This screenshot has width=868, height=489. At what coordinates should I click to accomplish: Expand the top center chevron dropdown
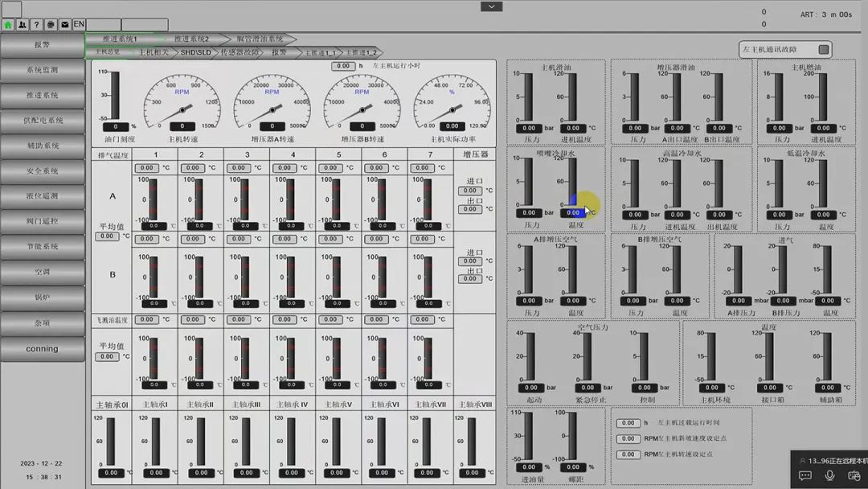tap(491, 6)
